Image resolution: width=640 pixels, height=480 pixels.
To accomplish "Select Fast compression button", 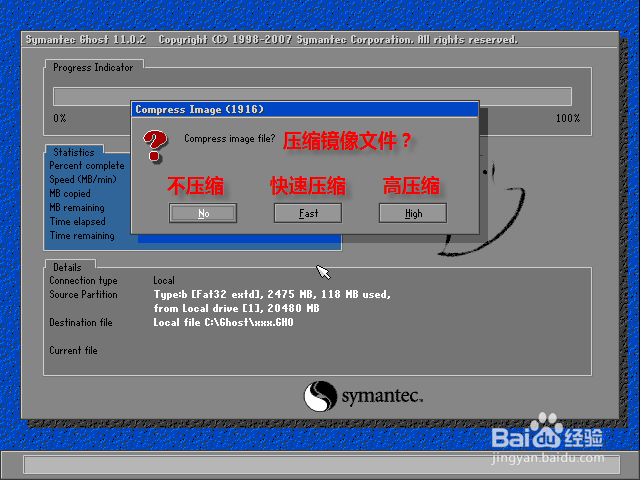I will coord(308,213).
